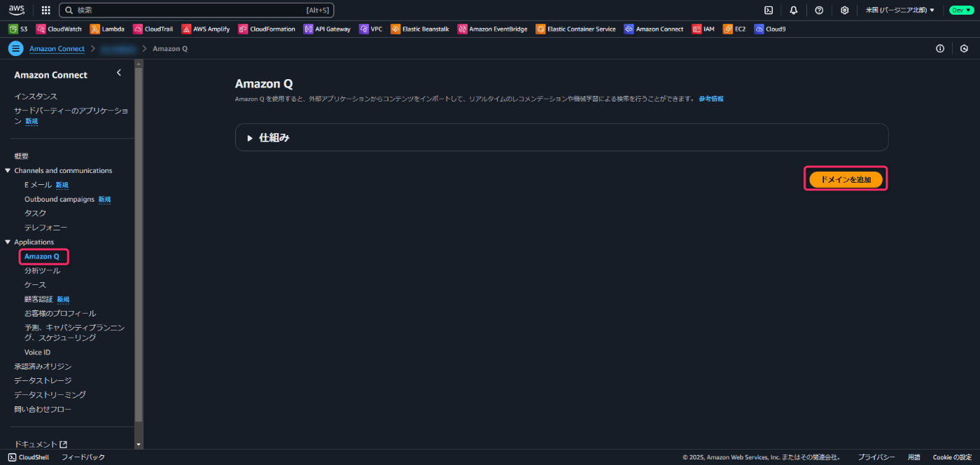This screenshot has width=980, height=465.
Task: Select タスク in sidebar
Action: [x=36, y=214]
